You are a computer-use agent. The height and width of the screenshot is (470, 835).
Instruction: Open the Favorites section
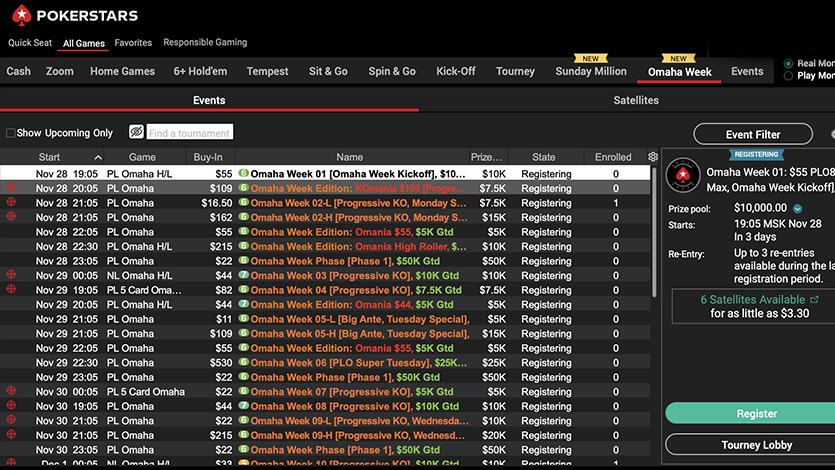point(133,43)
